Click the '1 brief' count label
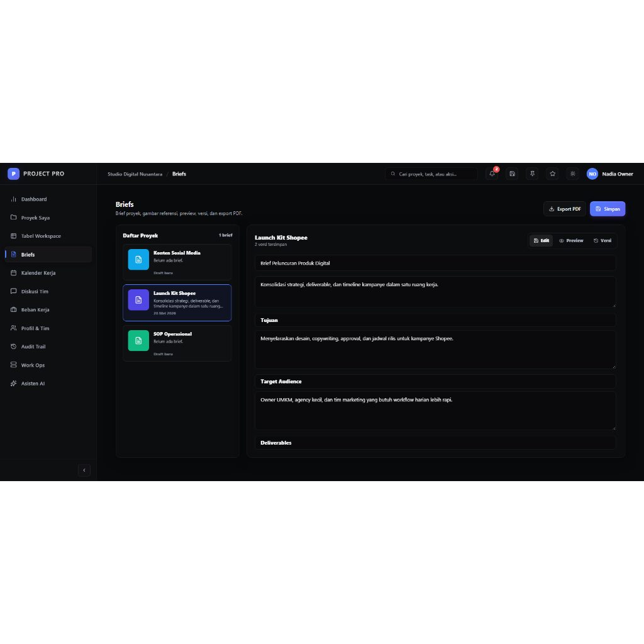 tap(226, 235)
